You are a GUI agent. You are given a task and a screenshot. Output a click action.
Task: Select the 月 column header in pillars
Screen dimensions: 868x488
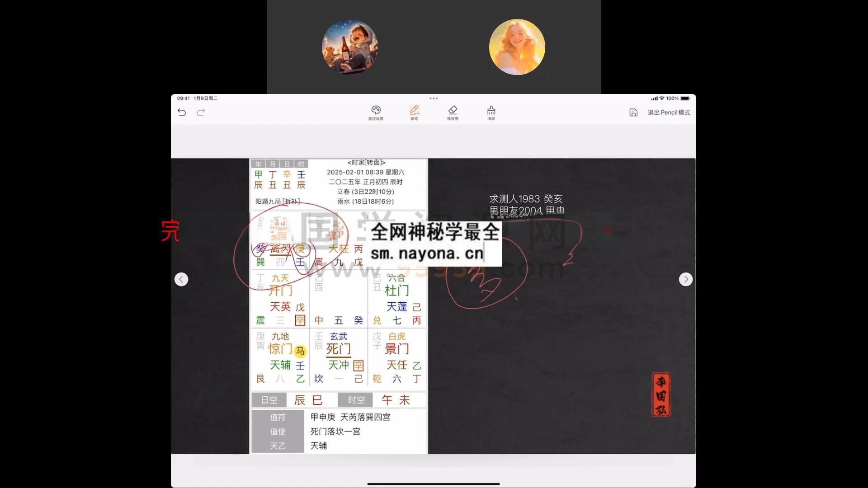coord(273,164)
